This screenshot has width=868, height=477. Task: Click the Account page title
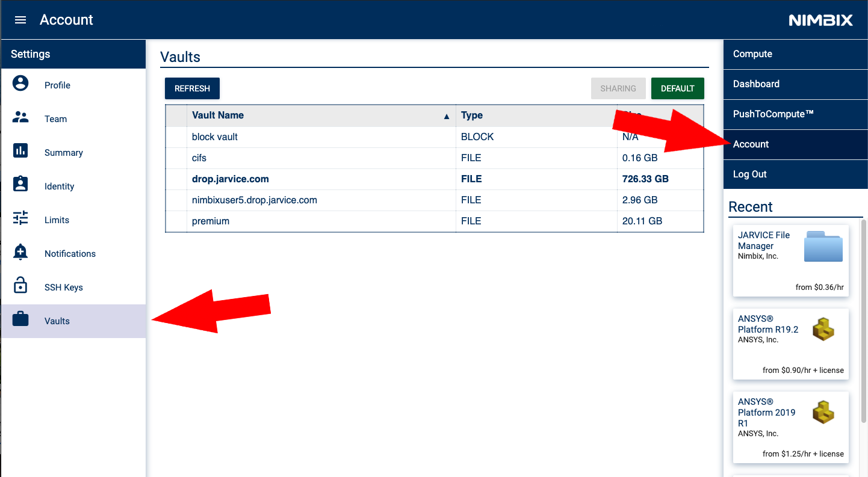66,20
